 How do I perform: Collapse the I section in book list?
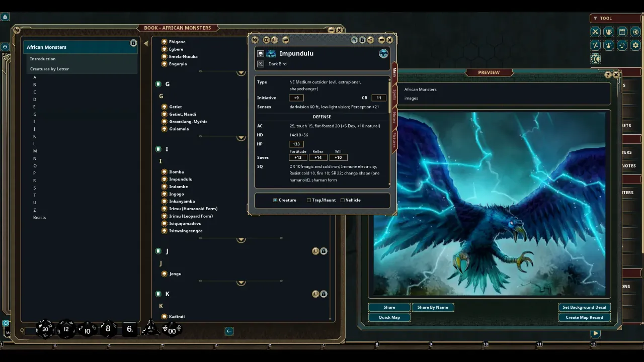(x=158, y=149)
